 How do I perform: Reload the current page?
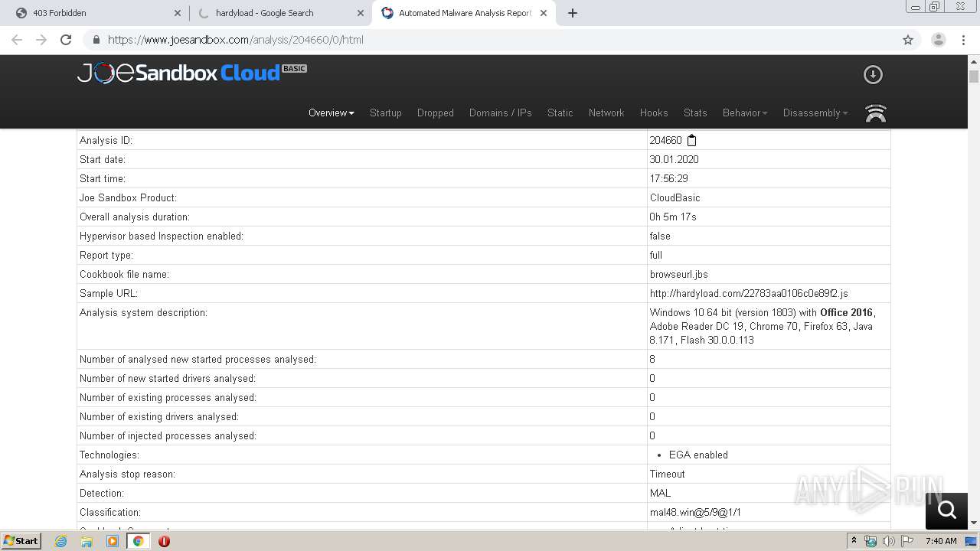coord(66,40)
